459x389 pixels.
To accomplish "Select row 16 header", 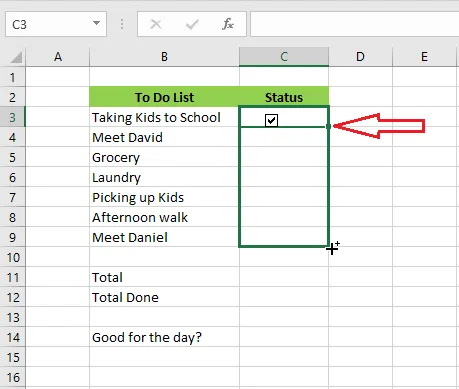I will pos(13,377).
